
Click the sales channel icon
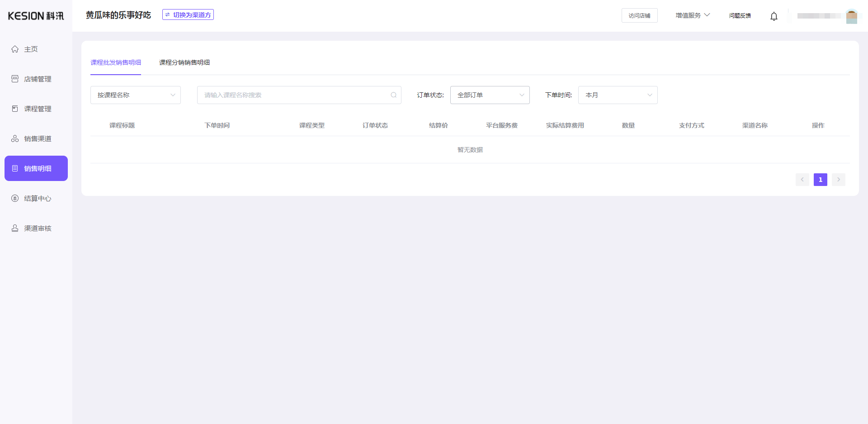15,139
